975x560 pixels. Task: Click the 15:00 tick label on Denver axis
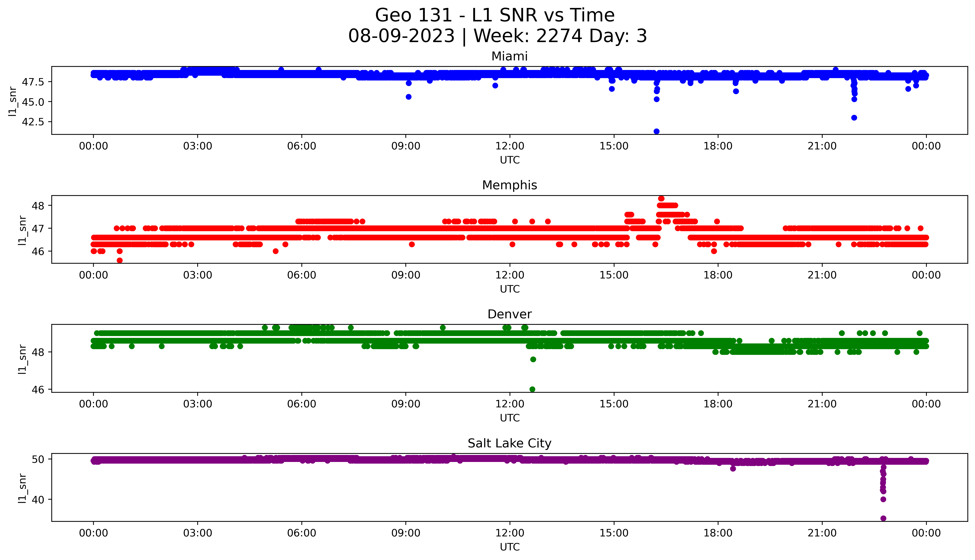pos(614,404)
